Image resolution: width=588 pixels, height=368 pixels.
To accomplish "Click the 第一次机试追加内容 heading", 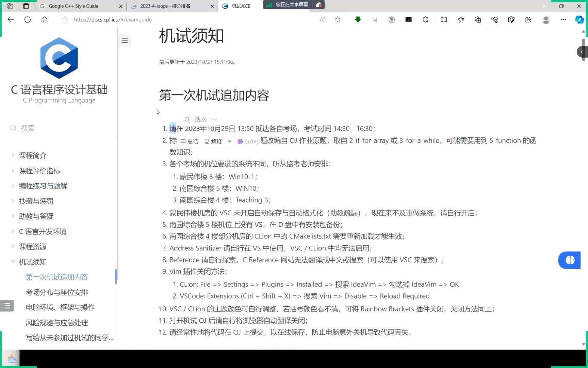I will point(214,95).
